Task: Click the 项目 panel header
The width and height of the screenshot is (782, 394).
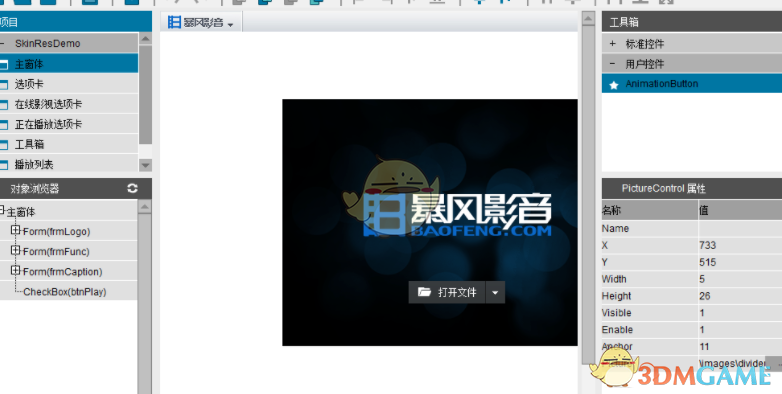Action: click(x=76, y=22)
